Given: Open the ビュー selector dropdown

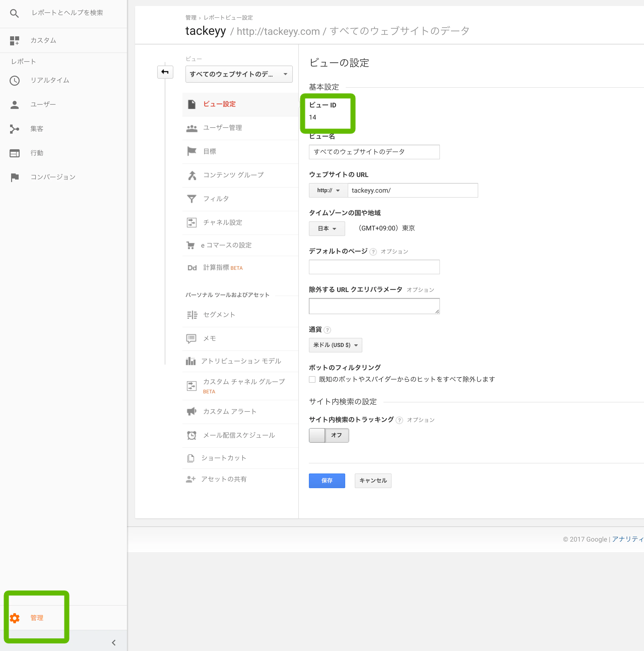Looking at the screenshot, I should pyautogui.click(x=239, y=74).
